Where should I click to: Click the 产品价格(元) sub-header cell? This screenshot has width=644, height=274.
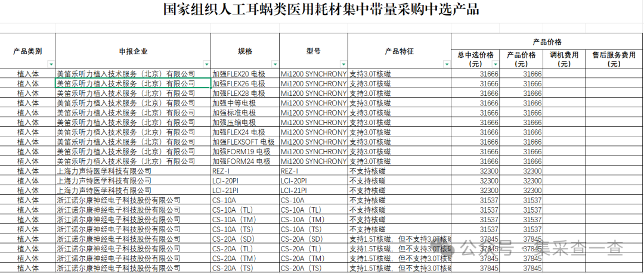tap(521, 59)
